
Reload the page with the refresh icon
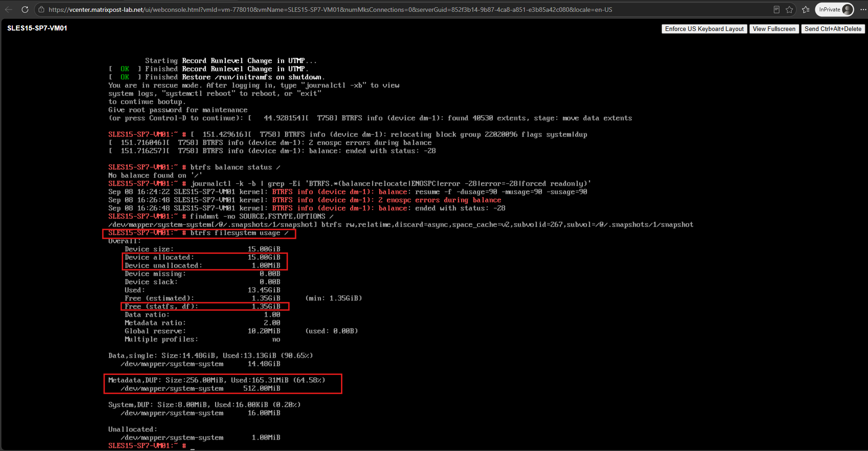point(25,10)
